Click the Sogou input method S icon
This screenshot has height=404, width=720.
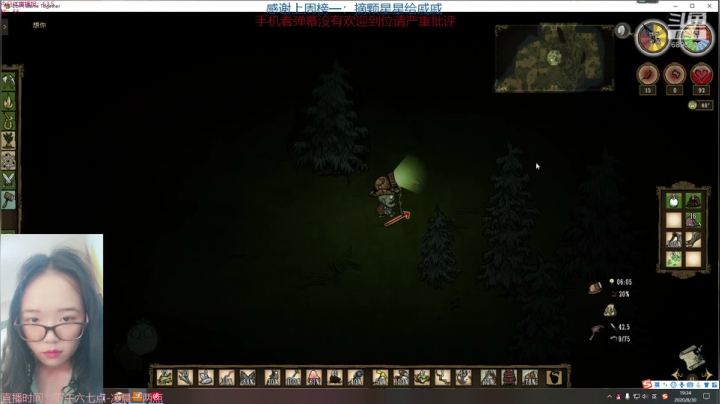[x=647, y=384]
